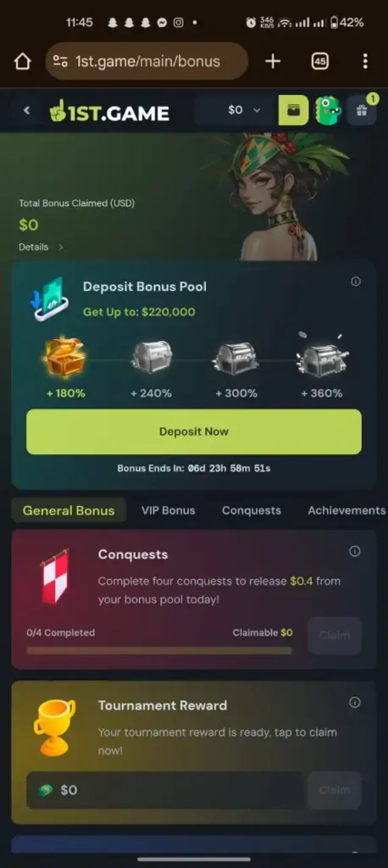Expand Details under Total Bonus Claimed
388x868 pixels.
click(41, 247)
